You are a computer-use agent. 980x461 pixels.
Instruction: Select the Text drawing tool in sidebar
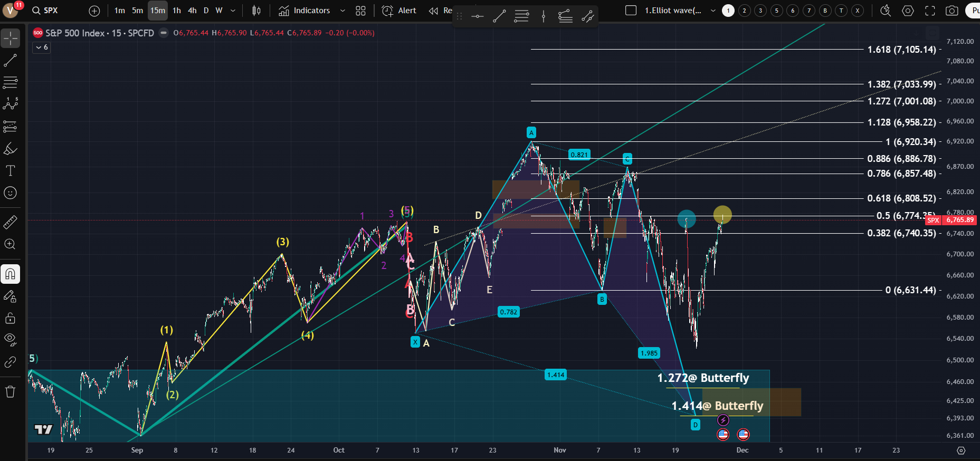[x=10, y=171]
